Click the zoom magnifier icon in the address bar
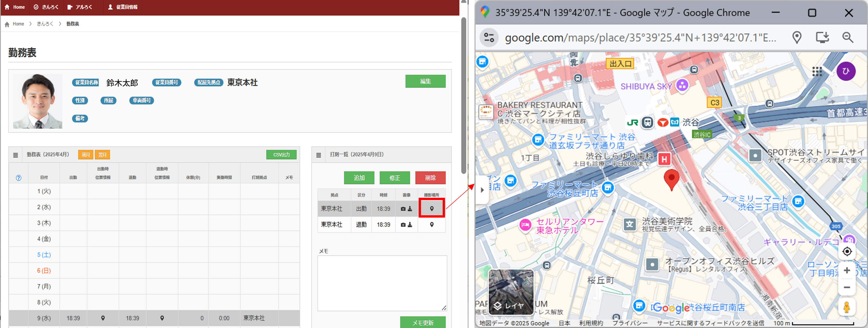Screen dimensions: 868x328 point(847,38)
